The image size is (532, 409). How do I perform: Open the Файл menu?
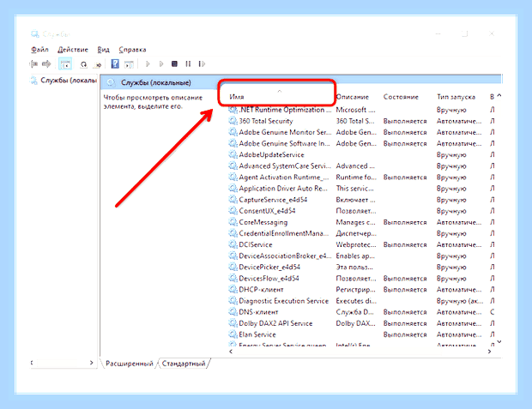39,50
